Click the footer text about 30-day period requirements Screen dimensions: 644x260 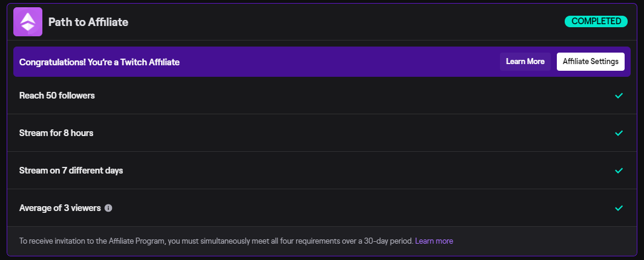(216, 241)
